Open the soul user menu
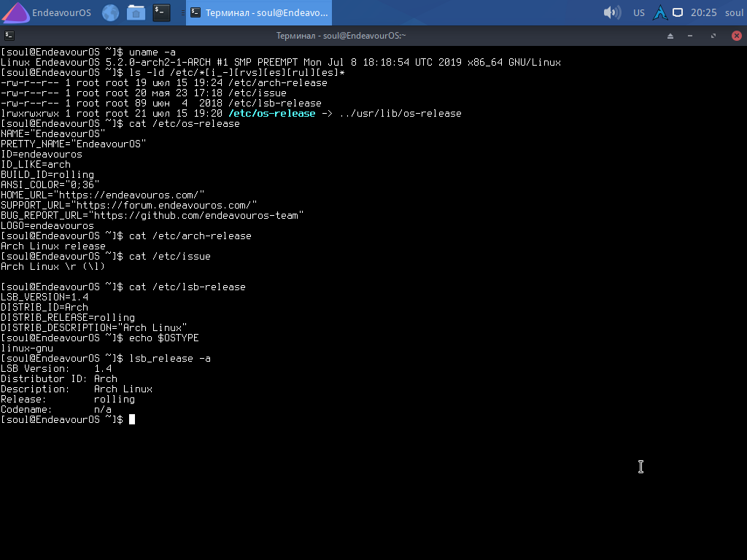The image size is (747, 560). pyautogui.click(x=734, y=13)
